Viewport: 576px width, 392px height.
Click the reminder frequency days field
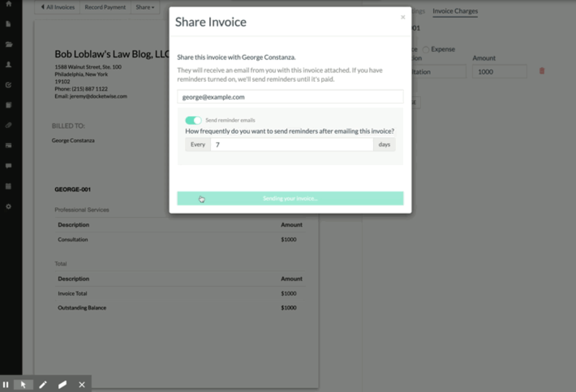292,145
